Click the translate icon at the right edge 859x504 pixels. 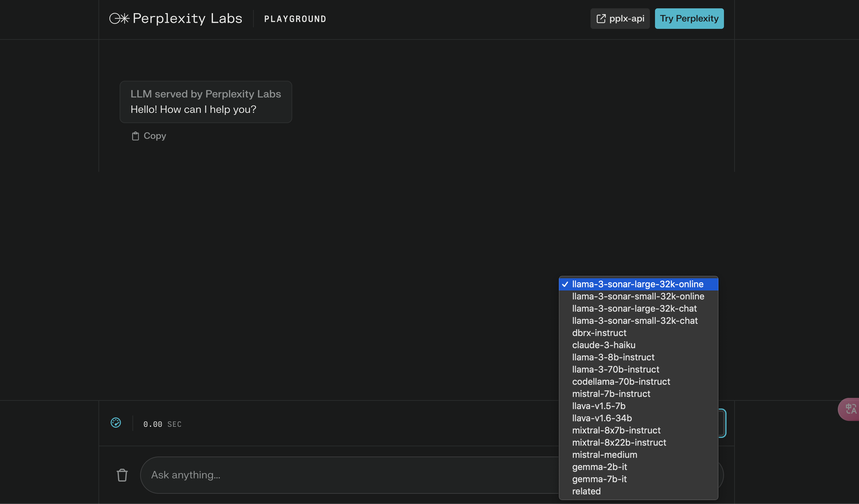pyautogui.click(x=850, y=409)
